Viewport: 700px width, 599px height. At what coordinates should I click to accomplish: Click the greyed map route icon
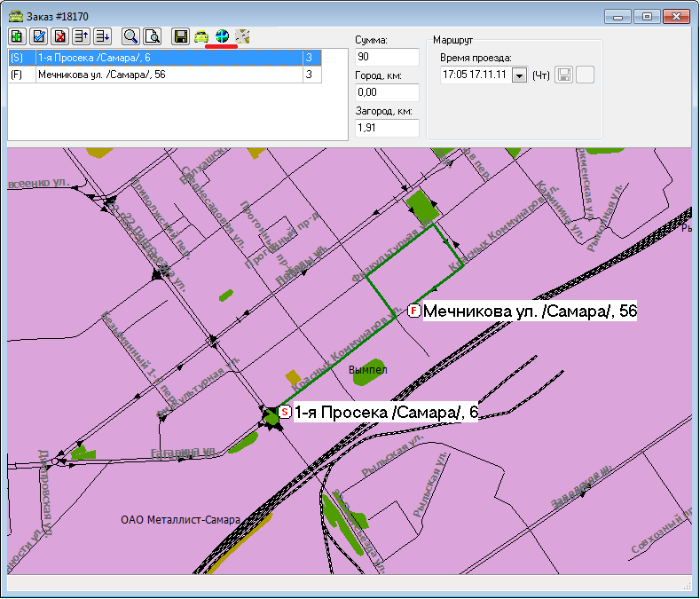[x=242, y=36]
